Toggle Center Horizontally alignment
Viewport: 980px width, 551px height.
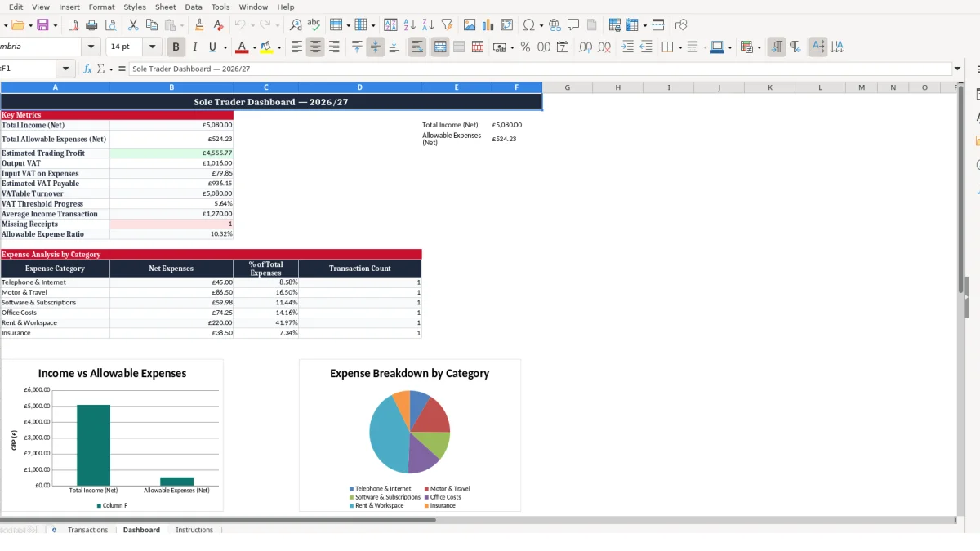click(315, 47)
